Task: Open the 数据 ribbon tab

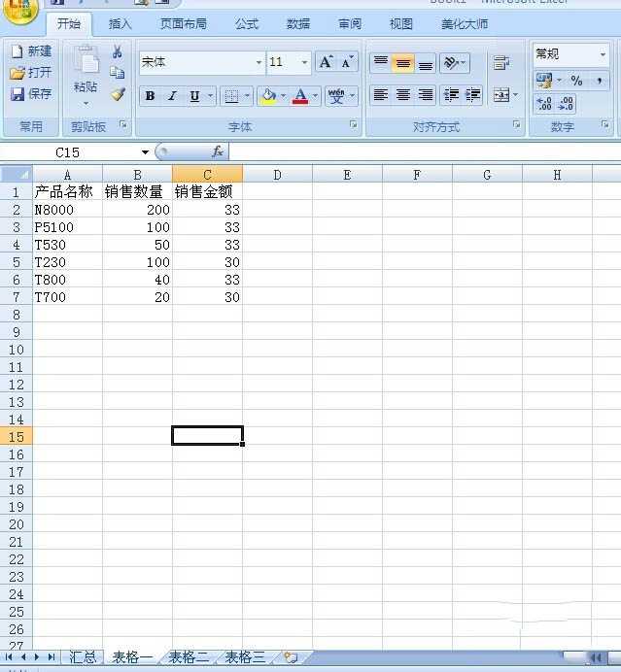Action: [298, 24]
